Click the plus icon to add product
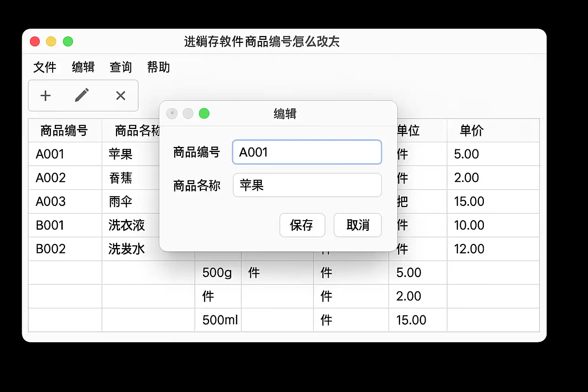588x392 pixels. [46, 96]
